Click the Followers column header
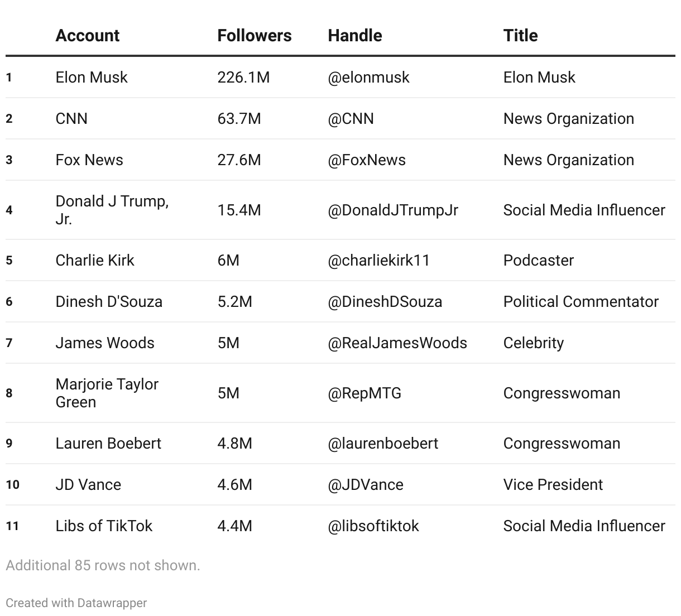681x616 pixels. point(254,36)
